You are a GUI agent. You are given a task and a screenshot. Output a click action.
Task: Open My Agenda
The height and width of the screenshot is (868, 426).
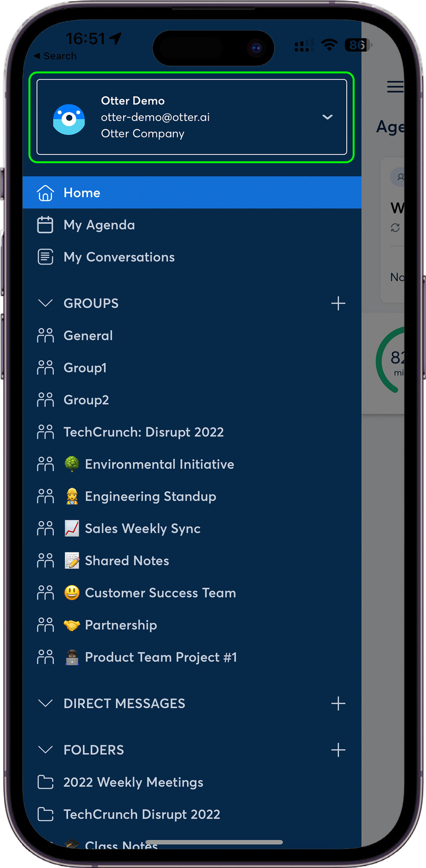point(192,225)
